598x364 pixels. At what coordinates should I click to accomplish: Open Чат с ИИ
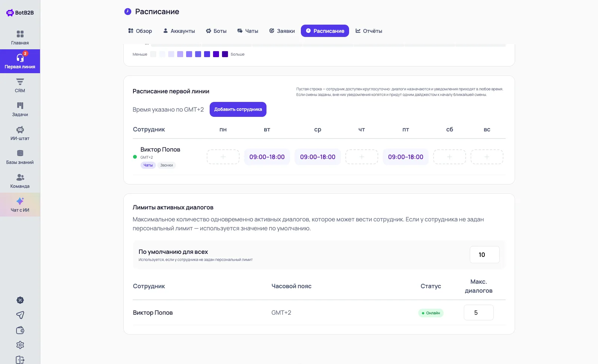20,205
